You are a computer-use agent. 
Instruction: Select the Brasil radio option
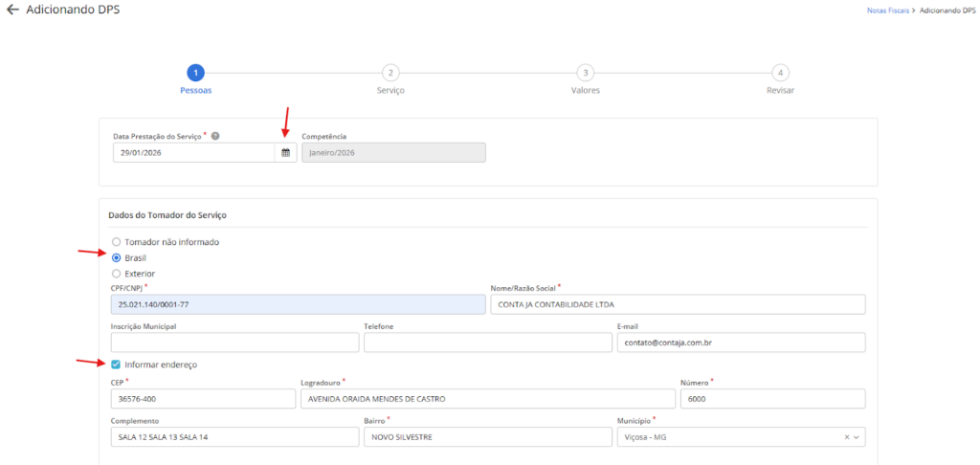[117, 257]
